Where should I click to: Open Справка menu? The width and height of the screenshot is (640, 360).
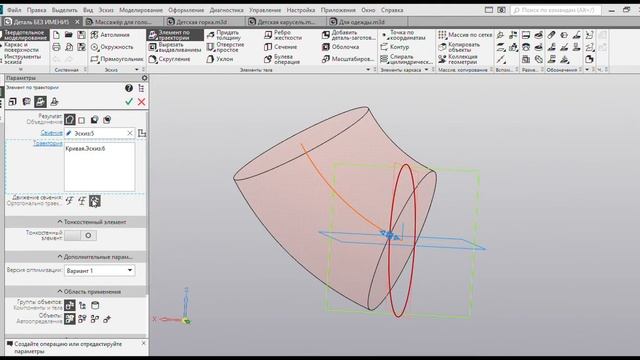coord(392,10)
